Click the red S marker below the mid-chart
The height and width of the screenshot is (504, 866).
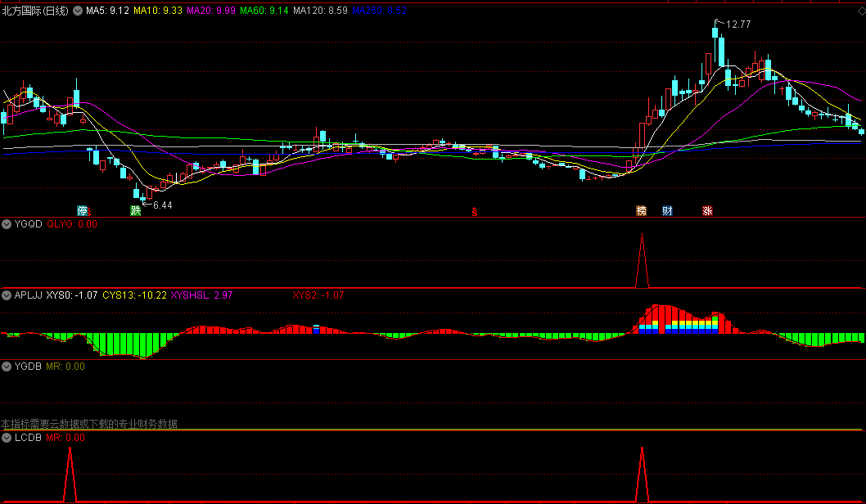click(475, 211)
